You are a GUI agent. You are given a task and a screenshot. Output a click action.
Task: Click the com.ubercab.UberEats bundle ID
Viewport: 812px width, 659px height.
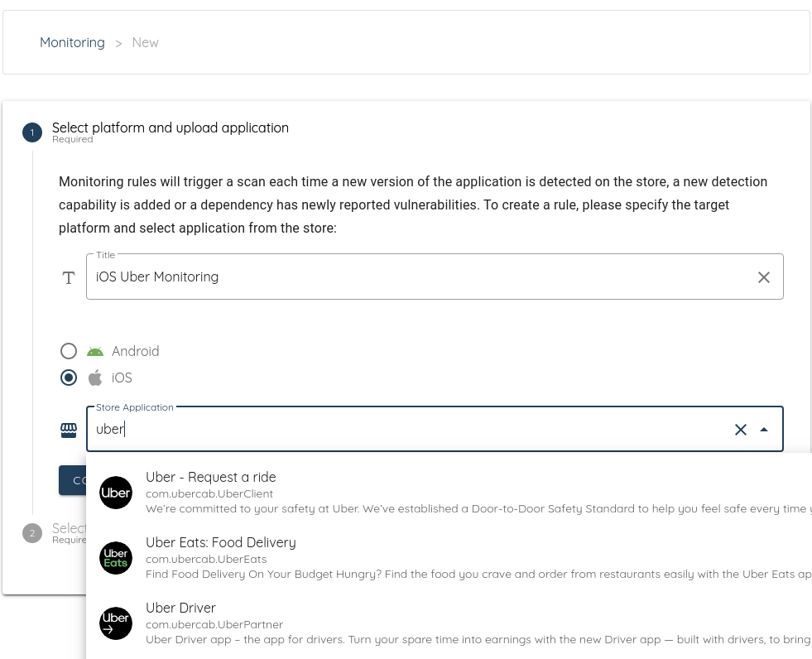click(206, 559)
